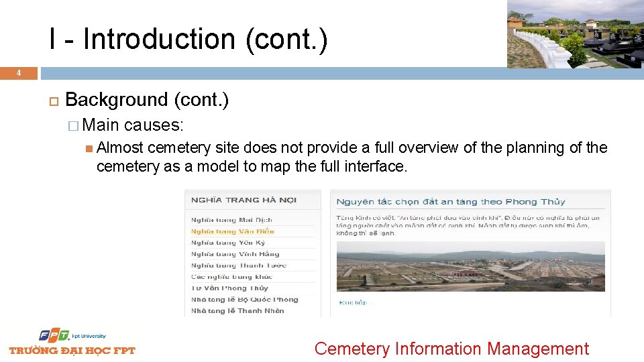Click the article paragraph starting 'Tăng Kinh'
Image resolution: width=644 pixels, height=362 pixels.
click(468, 225)
